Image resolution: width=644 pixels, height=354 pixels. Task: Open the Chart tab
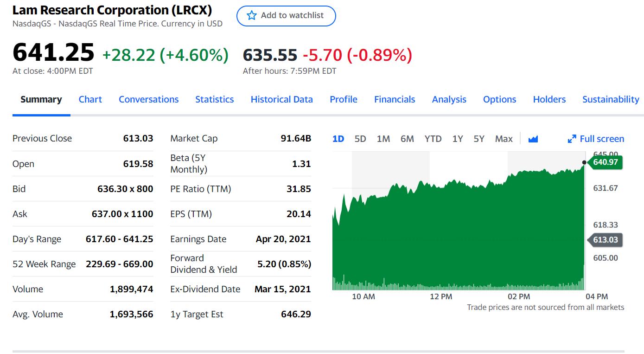(90, 99)
